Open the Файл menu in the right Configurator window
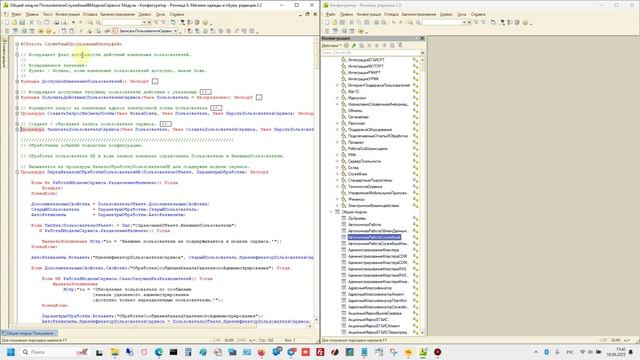Viewport: 640px width, 360px height. click(x=331, y=14)
